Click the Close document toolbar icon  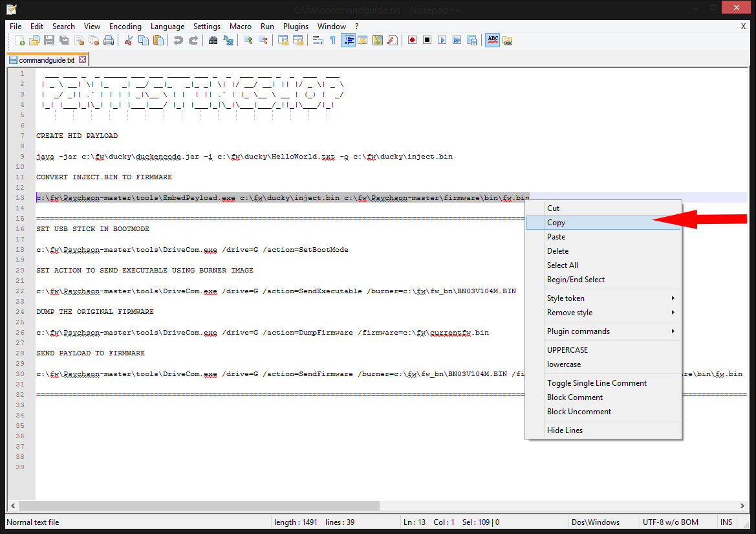click(79, 41)
